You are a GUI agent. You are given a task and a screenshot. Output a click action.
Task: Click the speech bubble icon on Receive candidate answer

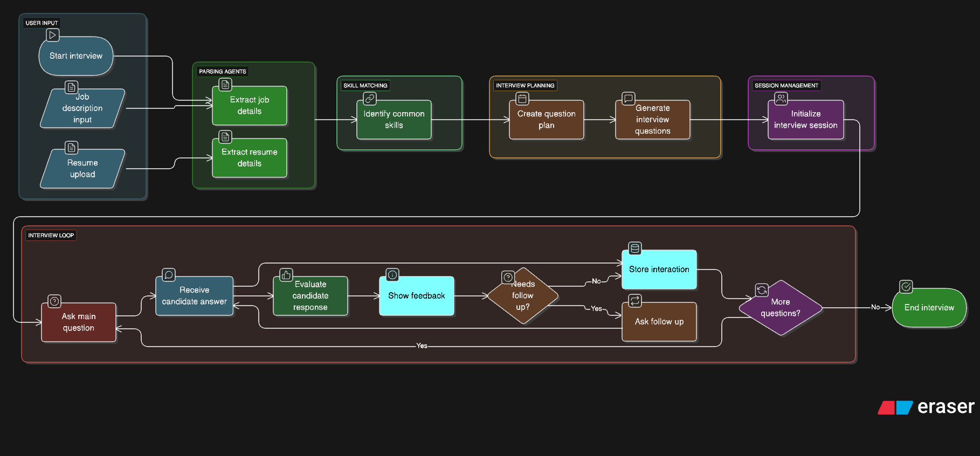169,275
